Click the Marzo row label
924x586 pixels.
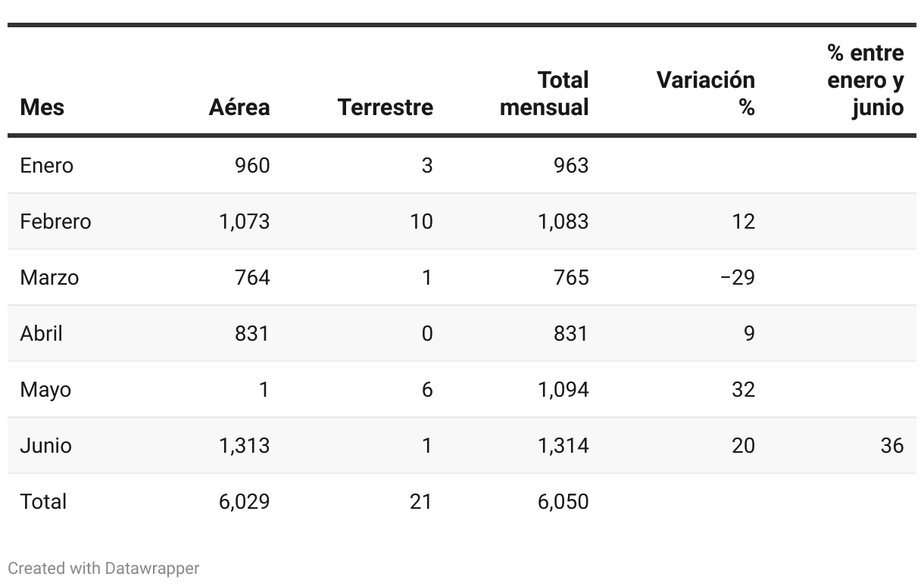pos(49,277)
